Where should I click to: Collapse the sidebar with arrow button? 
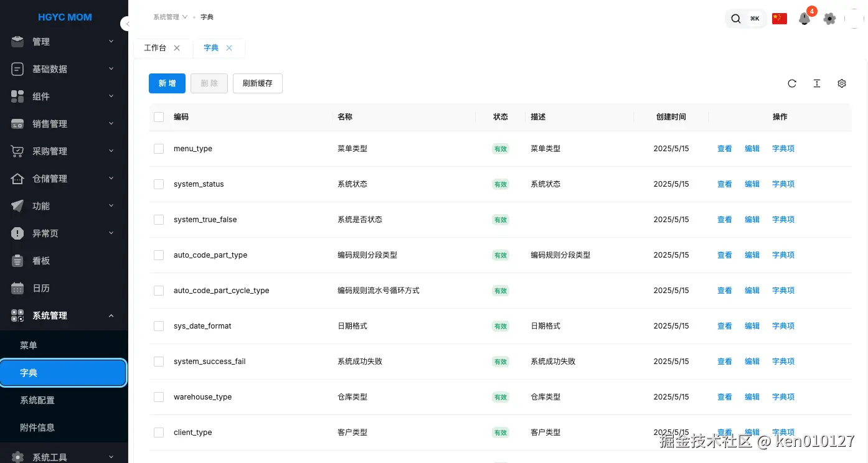pos(126,24)
